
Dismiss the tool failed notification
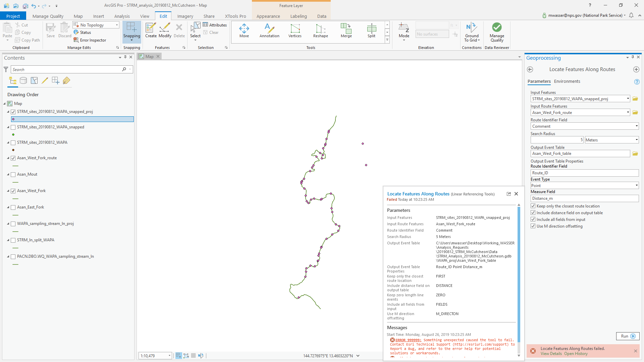[x=635, y=351]
